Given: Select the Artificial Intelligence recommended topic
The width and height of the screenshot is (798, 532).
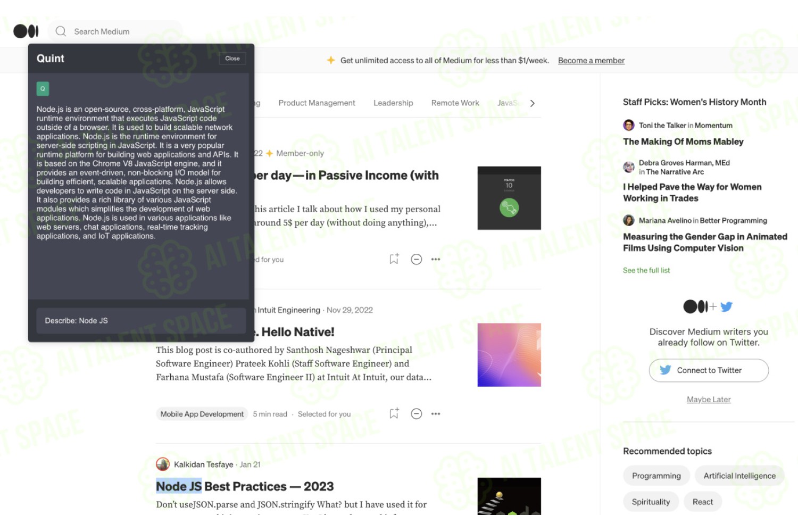Looking at the screenshot, I should [x=739, y=476].
